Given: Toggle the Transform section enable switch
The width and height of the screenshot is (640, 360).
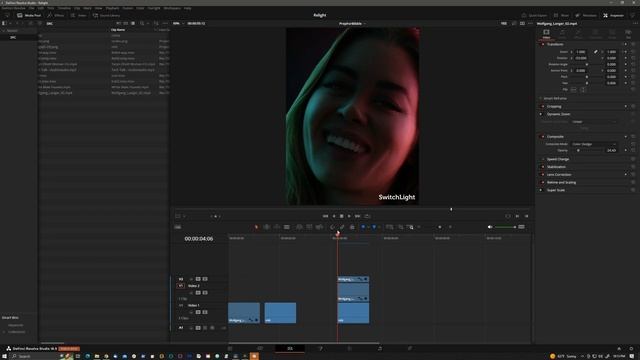Looking at the screenshot, I should point(543,44).
